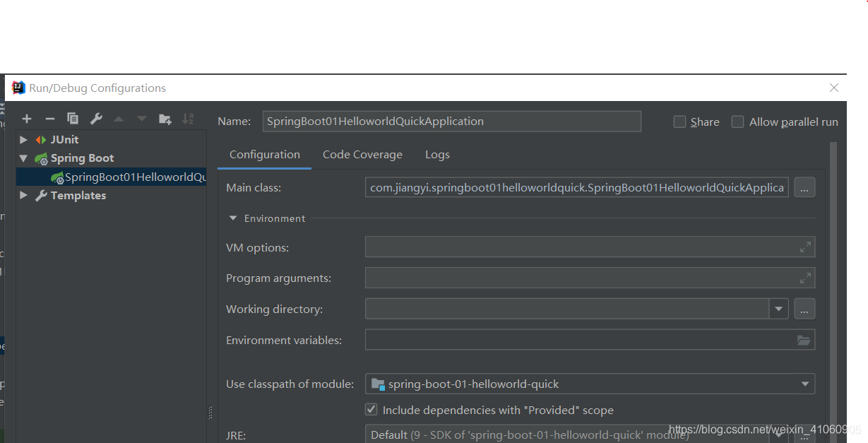868x443 pixels.
Task: Switch to Logs tab
Action: (x=437, y=154)
